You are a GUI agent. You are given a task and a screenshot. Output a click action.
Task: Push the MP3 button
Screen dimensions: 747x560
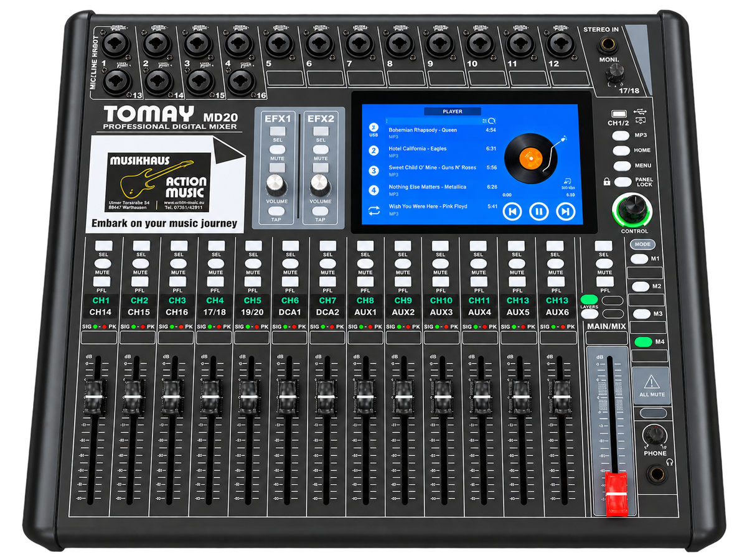pos(622,135)
